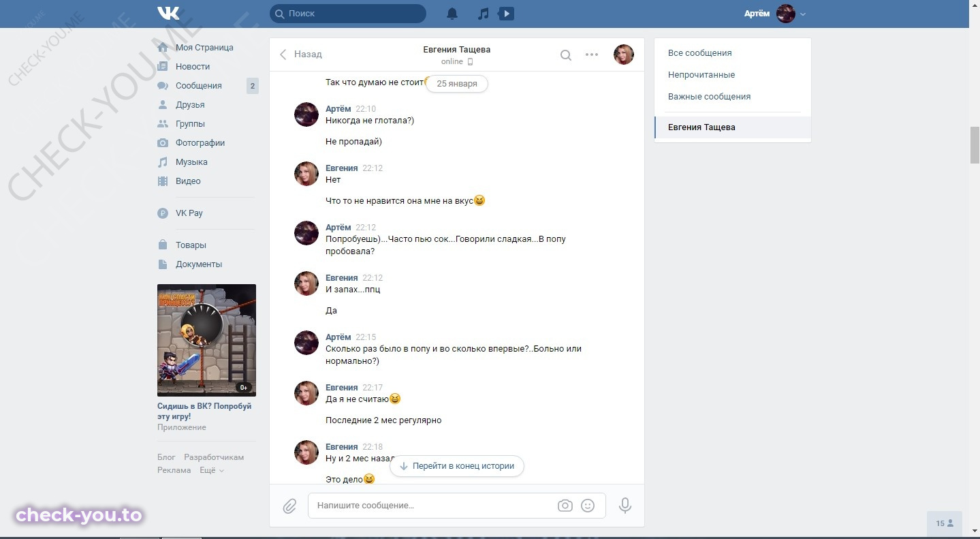Open Товары in the sidebar

click(x=191, y=245)
